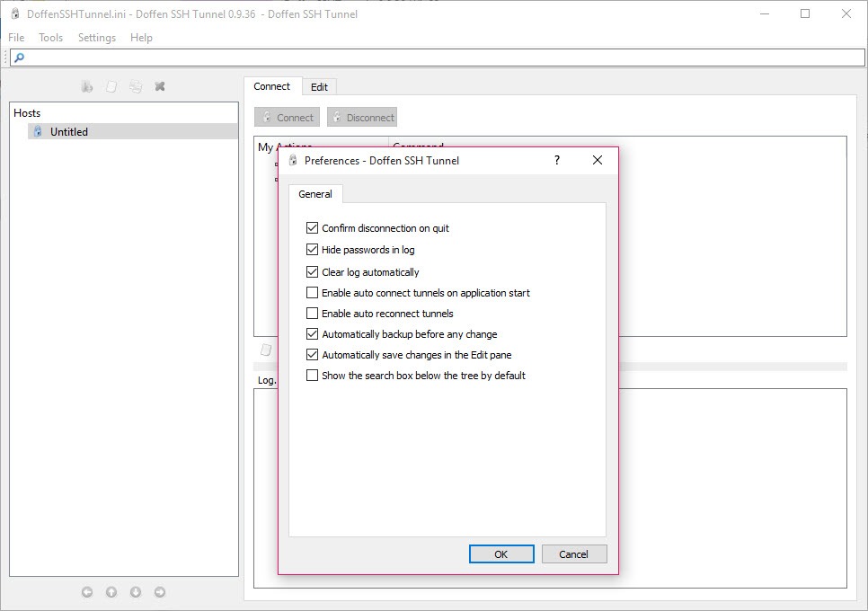Screen dimensions: 868x611
Task: Click the up arrow below the Hosts tree
Action: pyautogui.click(x=111, y=592)
